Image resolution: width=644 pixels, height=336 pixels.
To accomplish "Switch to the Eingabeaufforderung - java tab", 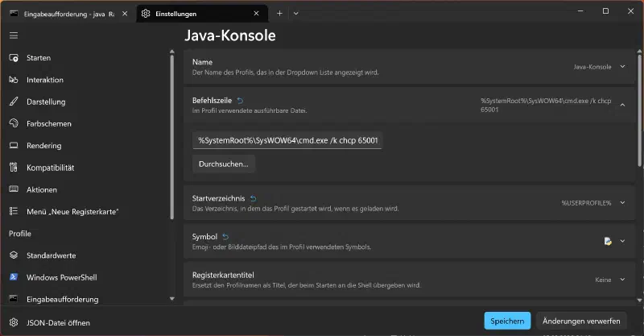I will 69,14.
